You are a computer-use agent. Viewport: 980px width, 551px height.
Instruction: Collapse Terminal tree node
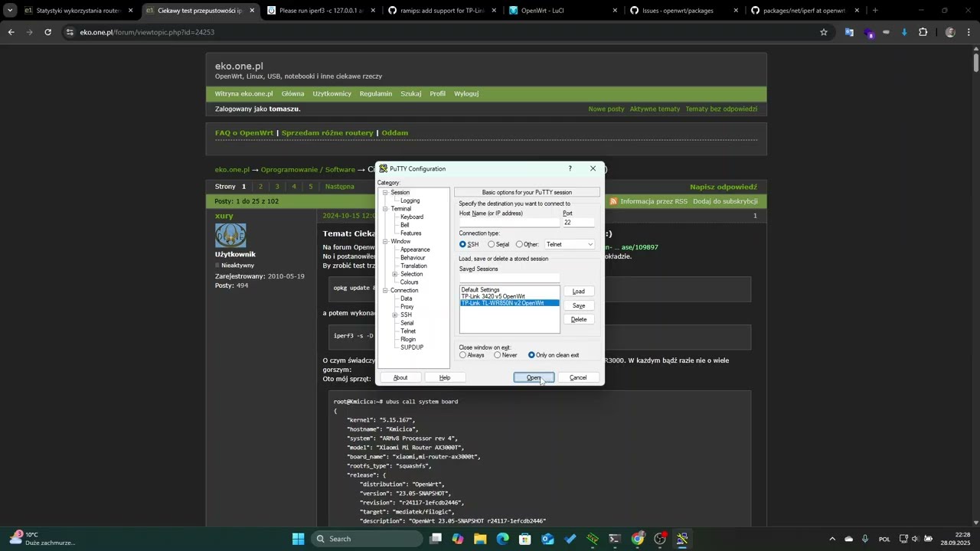pyautogui.click(x=385, y=209)
